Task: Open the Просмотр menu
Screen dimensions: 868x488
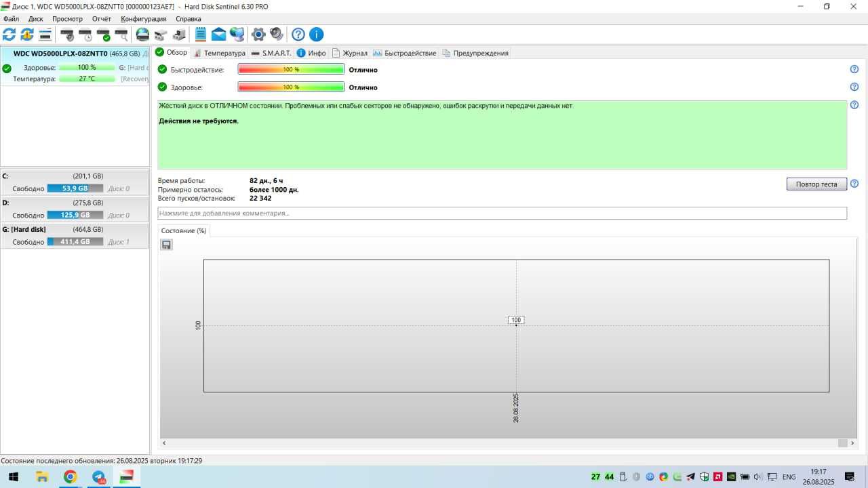Action: pyautogui.click(x=67, y=19)
